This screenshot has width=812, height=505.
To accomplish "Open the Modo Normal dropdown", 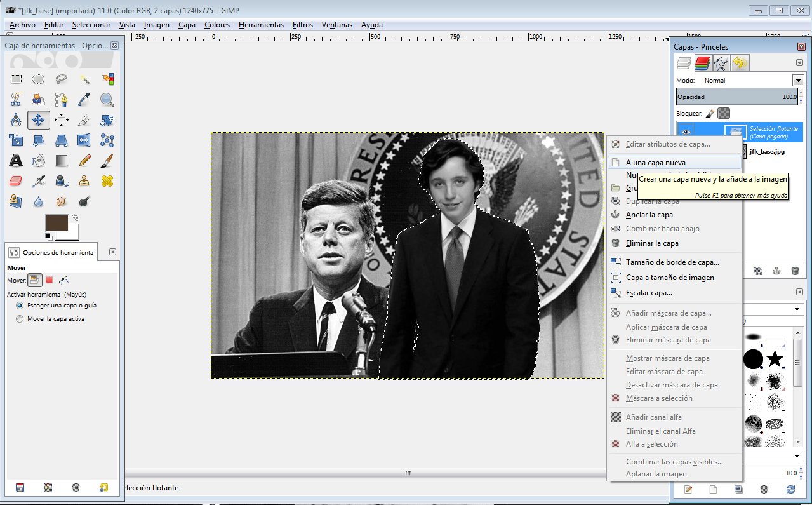I will tap(754, 81).
